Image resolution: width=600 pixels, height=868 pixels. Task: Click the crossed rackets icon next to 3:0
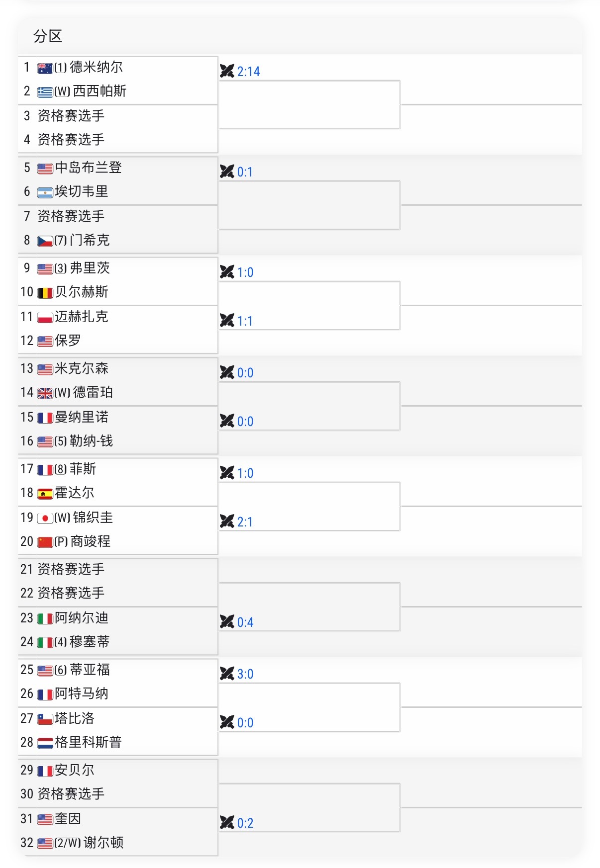(x=227, y=674)
